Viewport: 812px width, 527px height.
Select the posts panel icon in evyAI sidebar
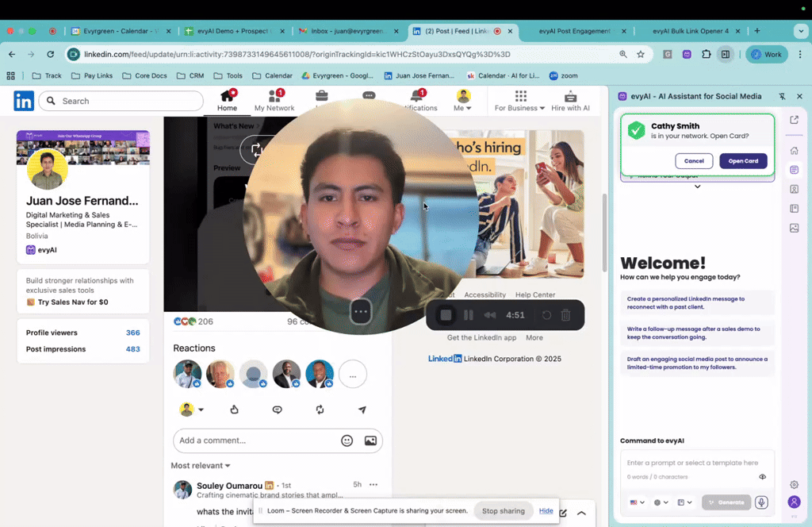point(795,169)
